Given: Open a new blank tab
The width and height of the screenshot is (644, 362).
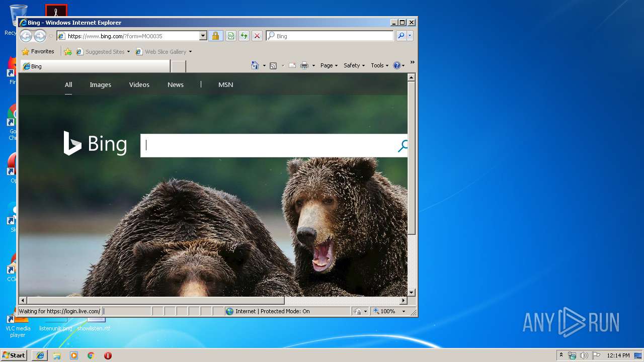Looking at the screenshot, I should [178, 66].
